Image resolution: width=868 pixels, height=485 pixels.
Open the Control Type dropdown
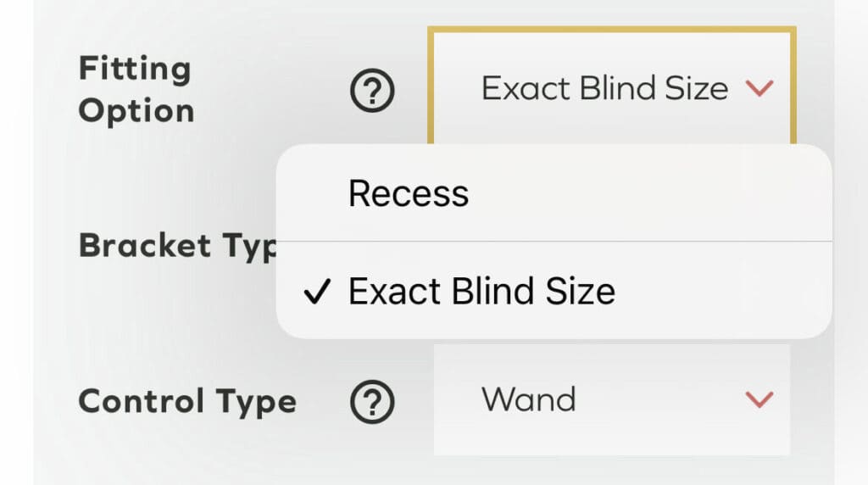611,399
